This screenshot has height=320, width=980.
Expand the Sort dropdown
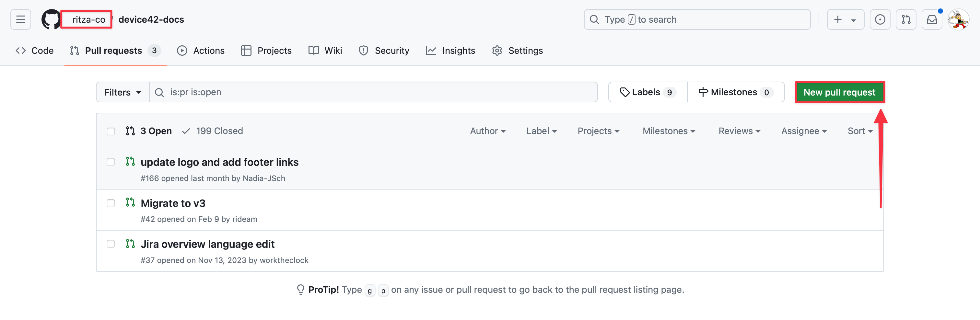859,131
